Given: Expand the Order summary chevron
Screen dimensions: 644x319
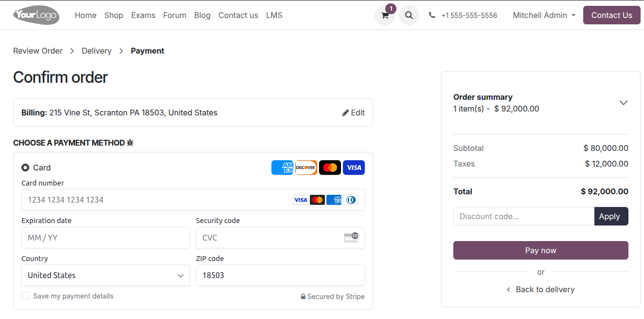Looking at the screenshot, I should coord(624,103).
